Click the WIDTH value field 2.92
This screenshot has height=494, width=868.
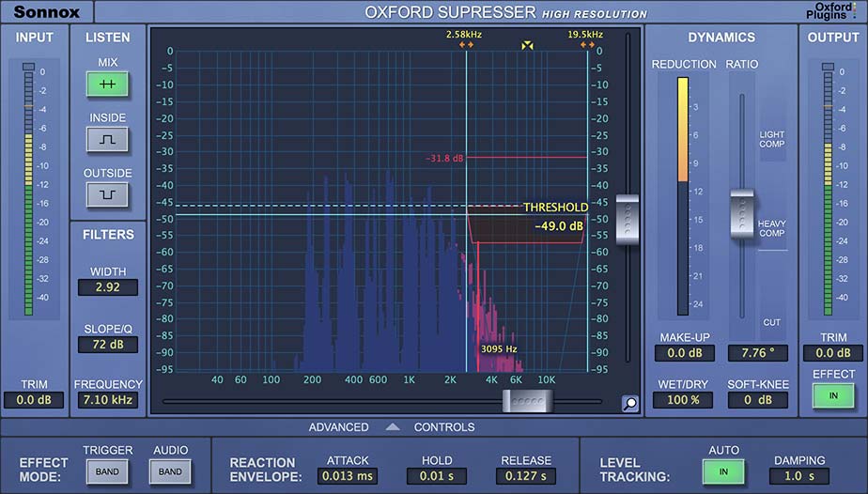pyautogui.click(x=107, y=287)
